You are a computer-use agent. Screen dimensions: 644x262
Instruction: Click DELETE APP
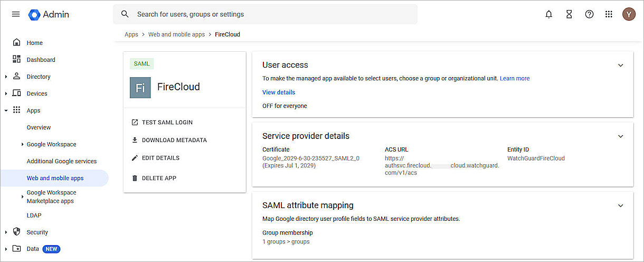pyautogui.click(x=159, y=178)
